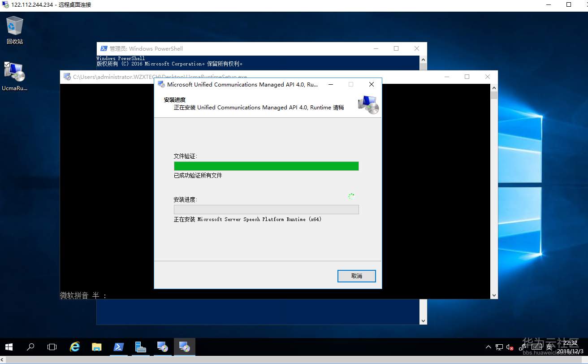The image size is (588, 364).
Task: Click the UcmaRuntimeSetup.exe console title bar icon
Action: (67, 77)
